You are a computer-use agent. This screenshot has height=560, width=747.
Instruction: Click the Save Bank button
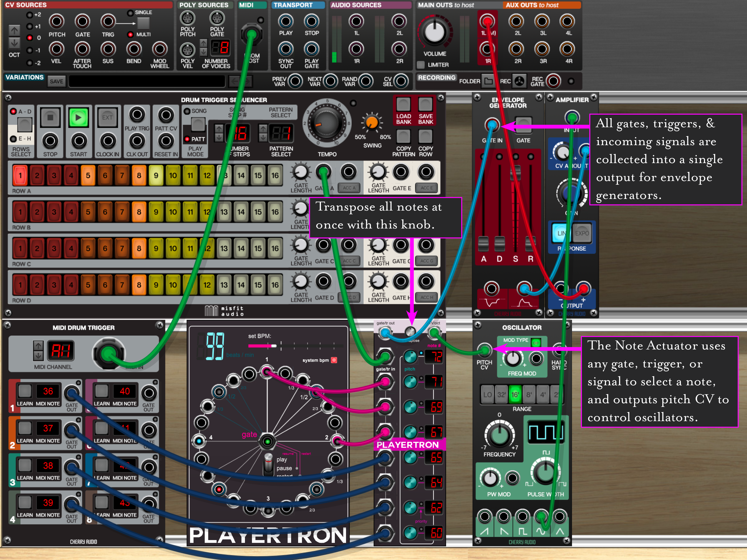tap(426, 105)
